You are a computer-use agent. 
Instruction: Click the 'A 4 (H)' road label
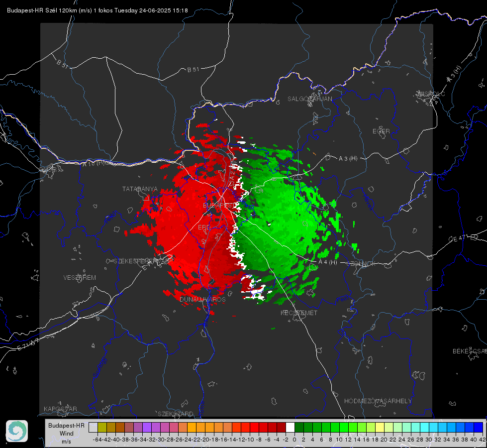[x=328, y=262]
